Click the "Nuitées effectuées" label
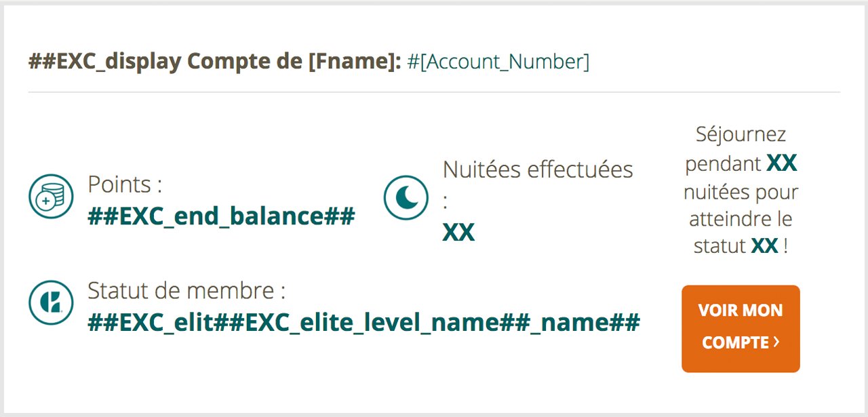This screenshot has height=417, width=868. click(x=538, y=170)
